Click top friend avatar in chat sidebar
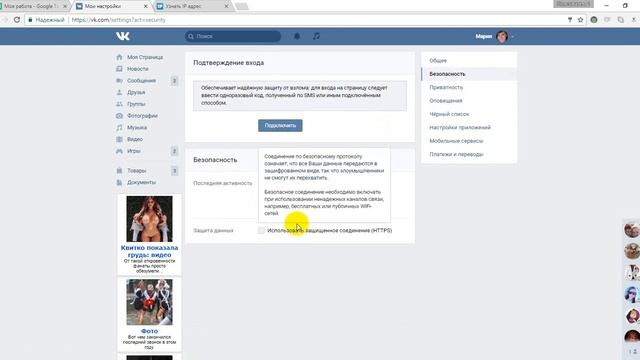This screenshot has width=640, height=360. point(632,229)
